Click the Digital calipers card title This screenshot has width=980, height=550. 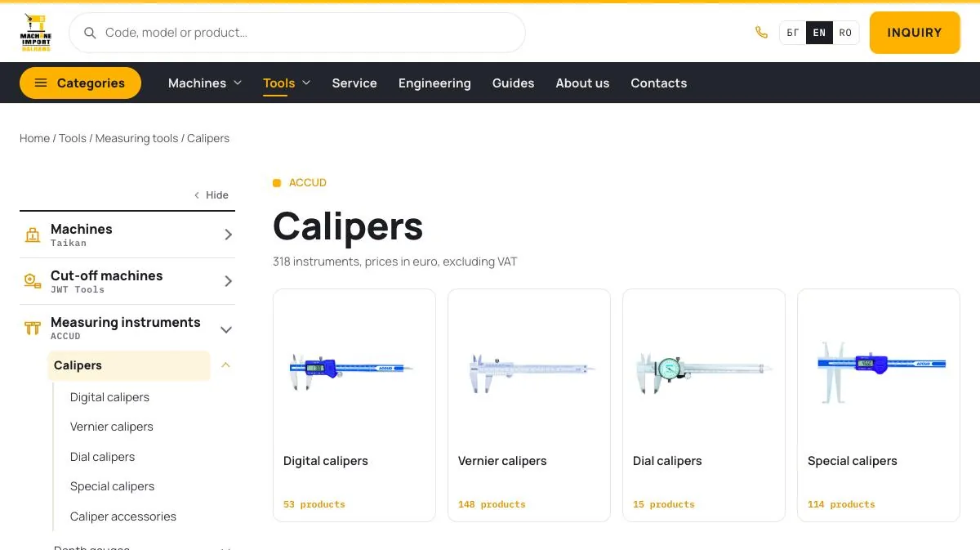coord(326,461)
